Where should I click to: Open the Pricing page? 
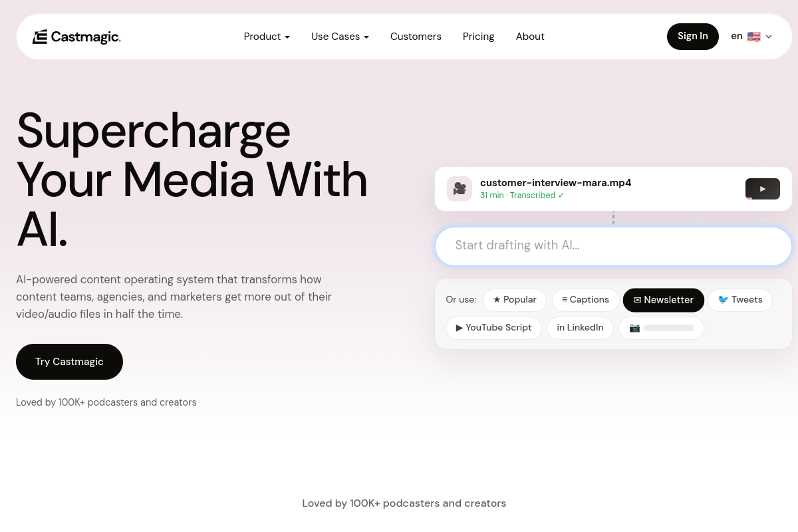pos(479,37)
